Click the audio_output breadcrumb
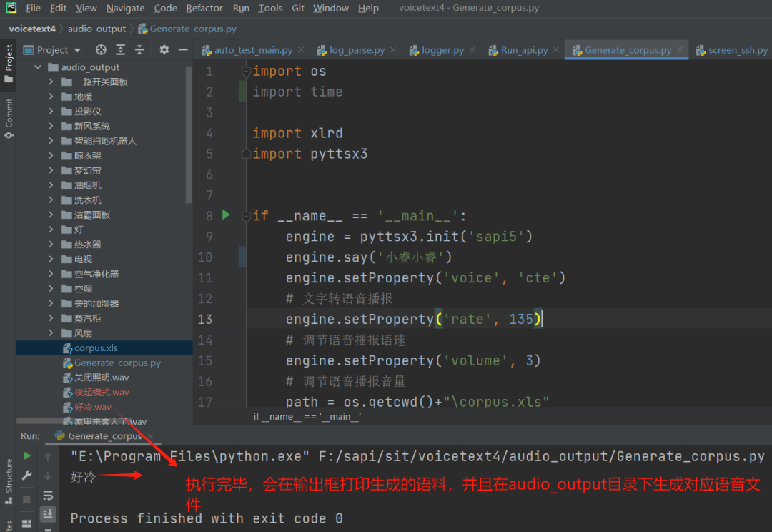The image size is (772, 532). [x=96, y=29]
